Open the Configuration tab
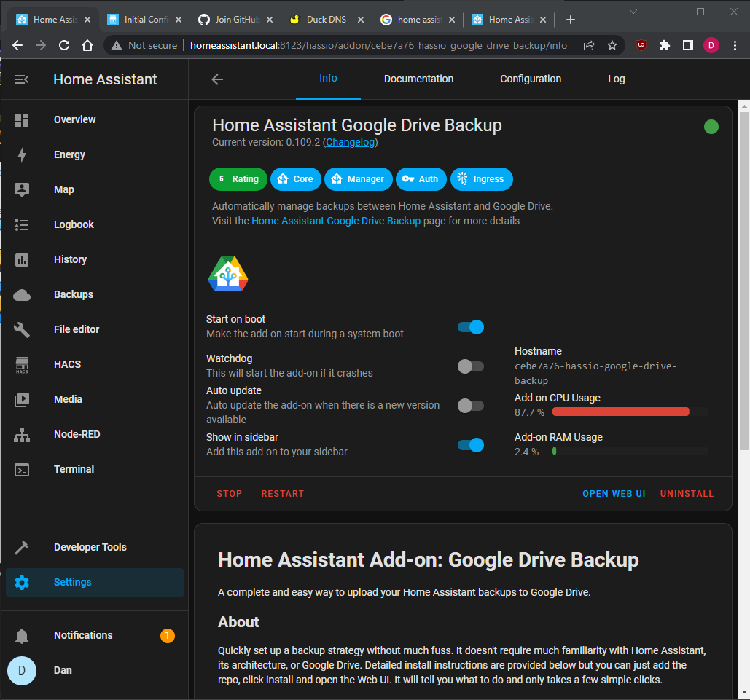This screenshot has width=750, height=700. point(531,79)
